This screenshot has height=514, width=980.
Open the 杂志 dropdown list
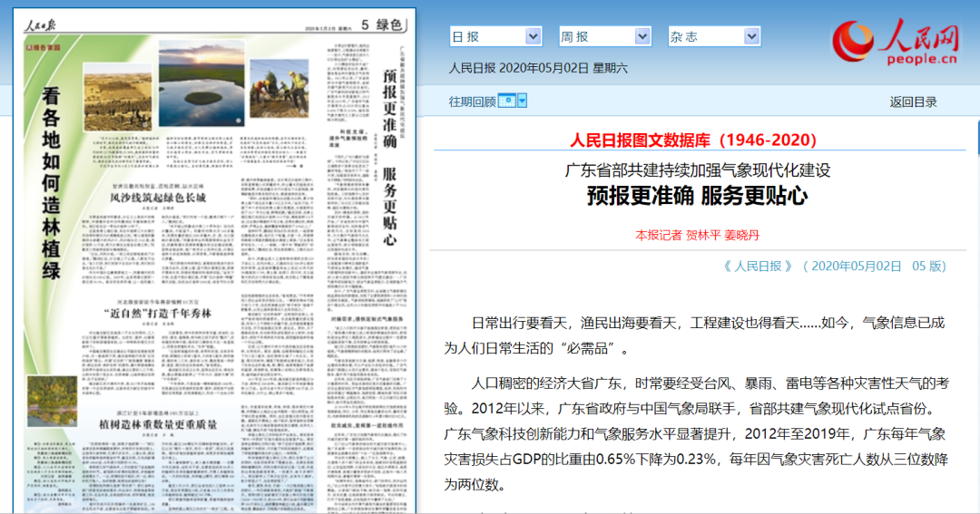click(x=714, y=37)
